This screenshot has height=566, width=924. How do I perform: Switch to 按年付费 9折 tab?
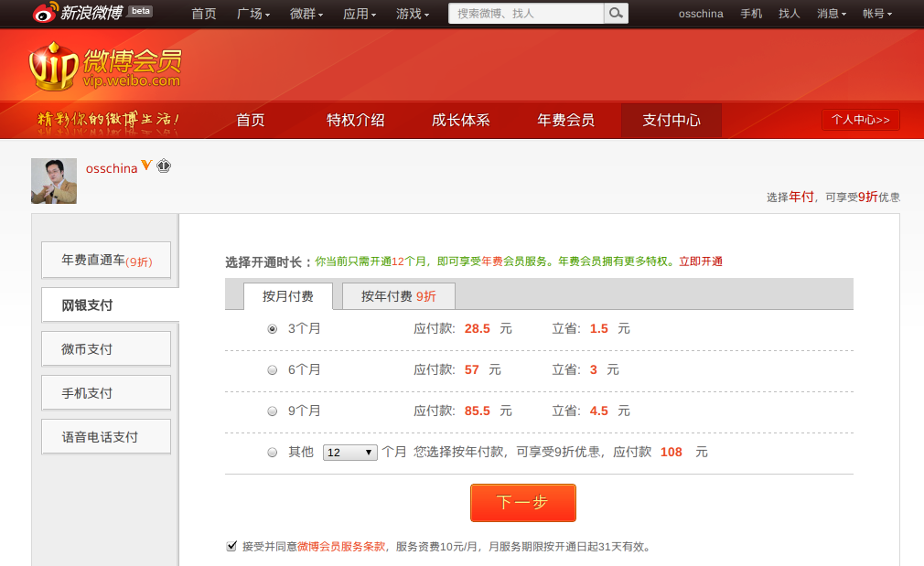[x=398, y=296]
